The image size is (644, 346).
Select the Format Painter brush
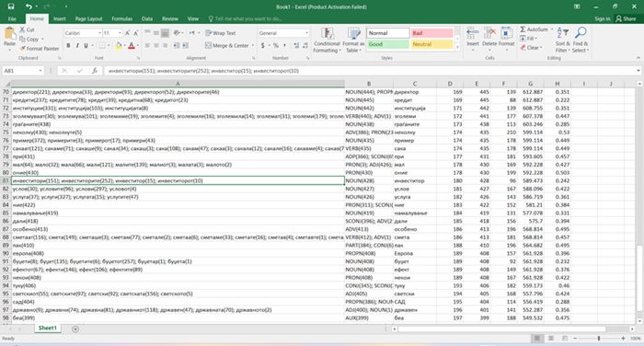pyautogui.click(x=40, y=49)
